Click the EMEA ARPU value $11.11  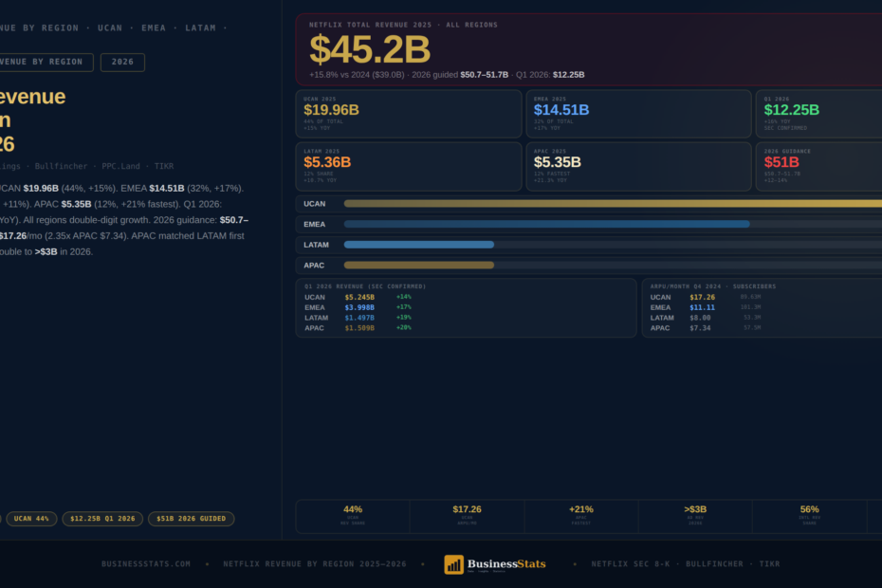tap(703, 307)
